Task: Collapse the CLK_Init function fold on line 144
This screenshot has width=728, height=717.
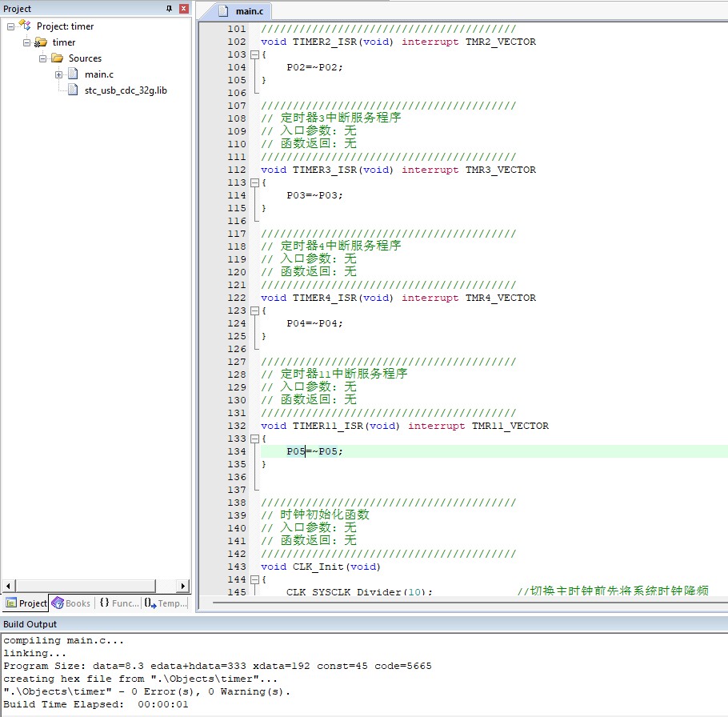Action: pos(254,579)
